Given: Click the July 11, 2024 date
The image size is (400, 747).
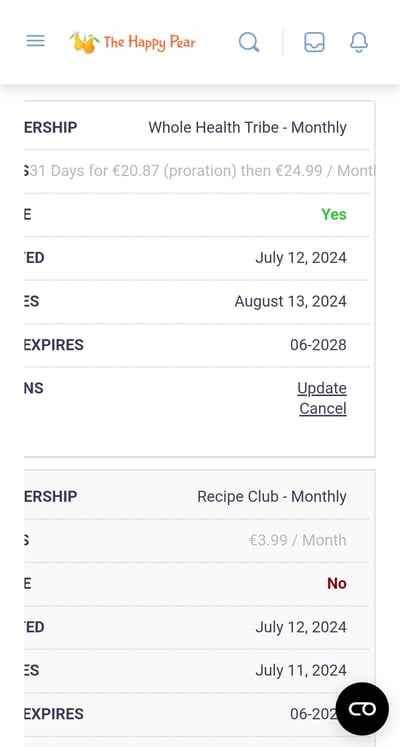Looking at the screenshot, I should 301,670.
